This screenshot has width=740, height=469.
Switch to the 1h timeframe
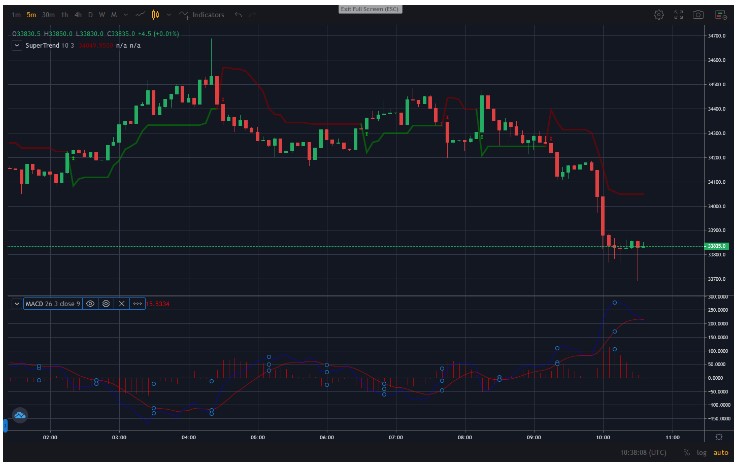click(x=65, y=15)
